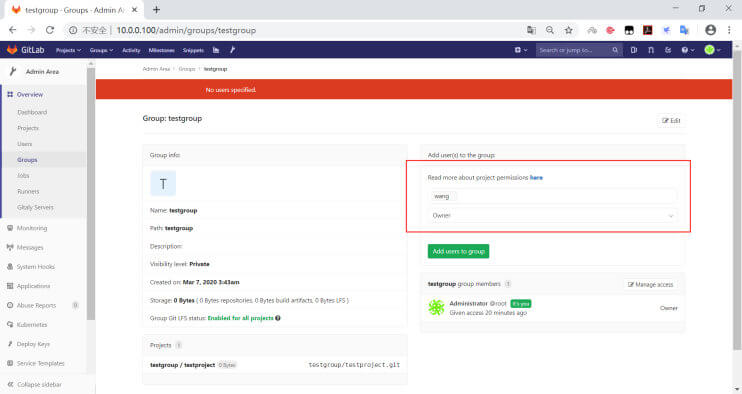The height and width of the screenshot is (394, 742).
Task: Click the 'here' permissions link
Action: (x=536, y=177)
